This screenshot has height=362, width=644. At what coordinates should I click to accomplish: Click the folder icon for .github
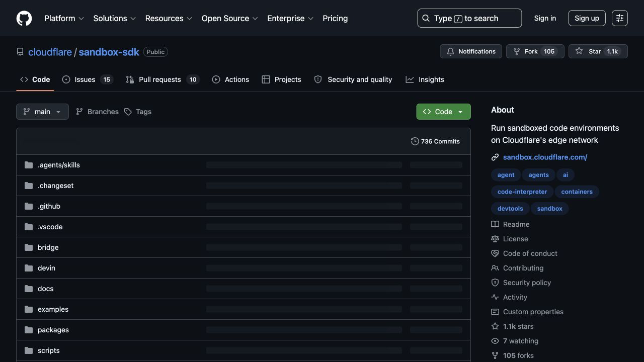point(29,206)
